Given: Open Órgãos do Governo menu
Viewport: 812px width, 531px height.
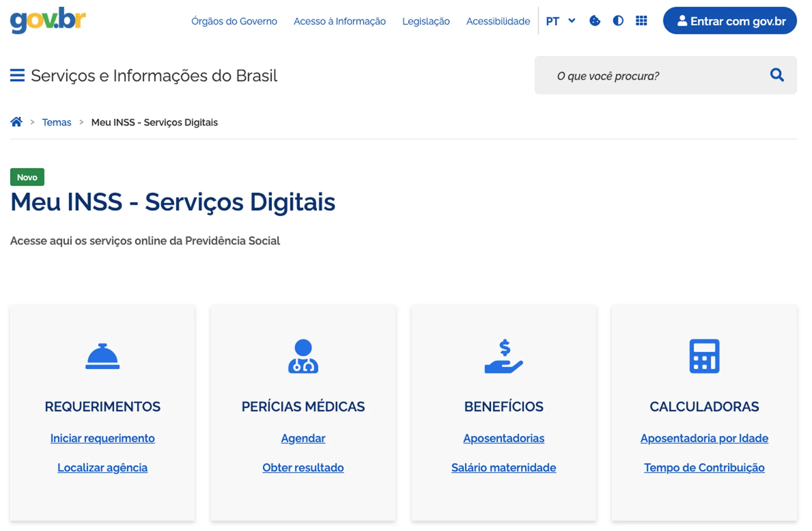Looking at the screenshot, I should [x=234, y=21].
